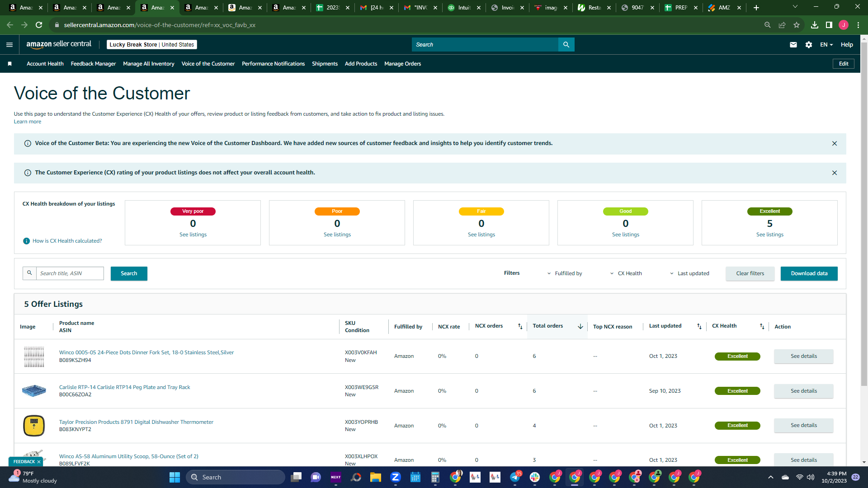Dismiss the Voice of the Customer Beta banner

click(835, 144)
